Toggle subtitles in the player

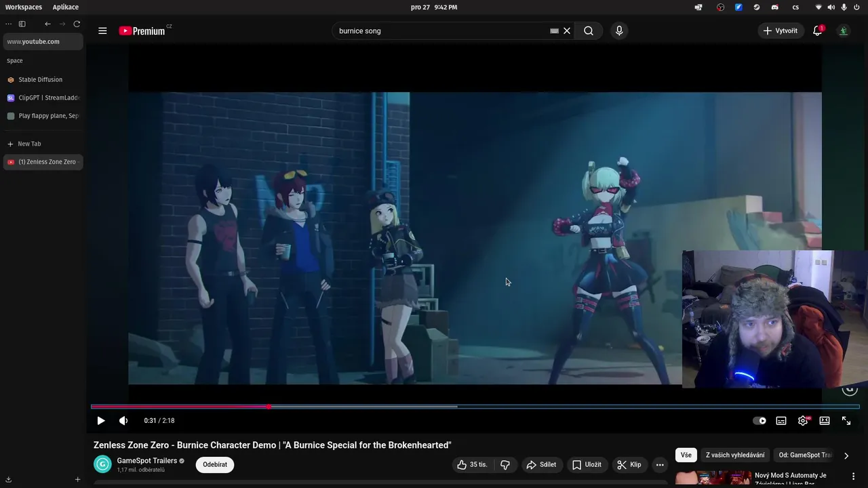click(781, 420)
